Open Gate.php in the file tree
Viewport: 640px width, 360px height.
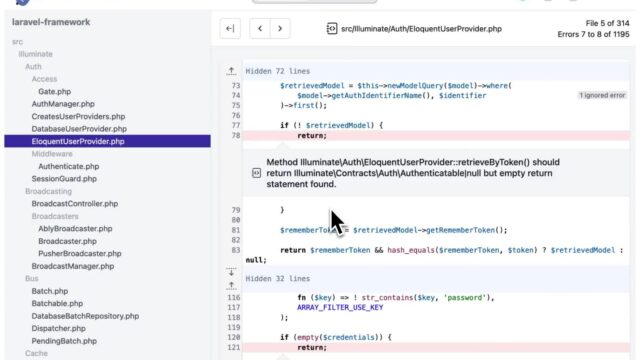pyautogui.click(x=54, y=91)
